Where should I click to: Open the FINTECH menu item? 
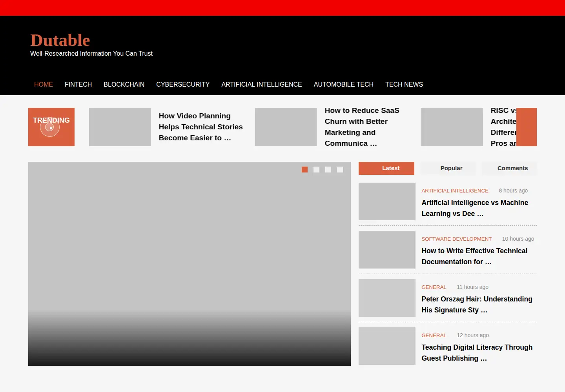78,84
